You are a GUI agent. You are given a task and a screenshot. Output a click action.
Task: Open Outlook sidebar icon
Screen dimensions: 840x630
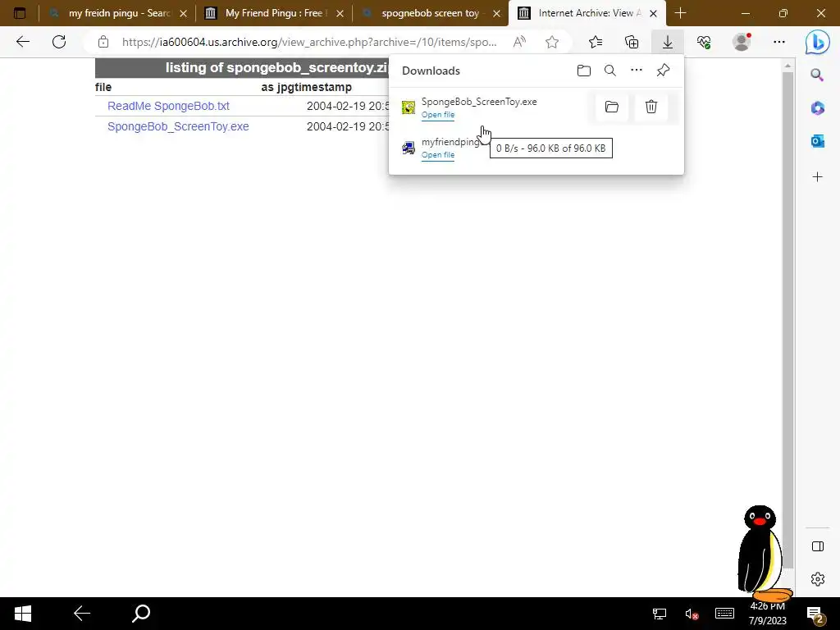click(x=818, y=141)
